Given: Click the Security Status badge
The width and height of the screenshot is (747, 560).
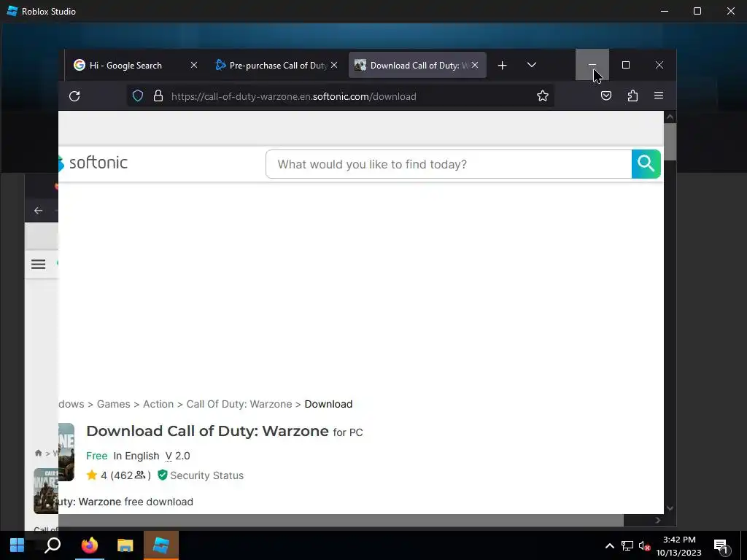Looking at the screenshot, I should tap(201, 475).
